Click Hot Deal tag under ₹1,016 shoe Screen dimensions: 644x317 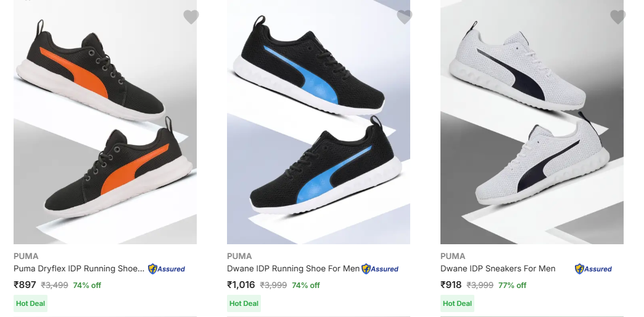coord(244,303)
